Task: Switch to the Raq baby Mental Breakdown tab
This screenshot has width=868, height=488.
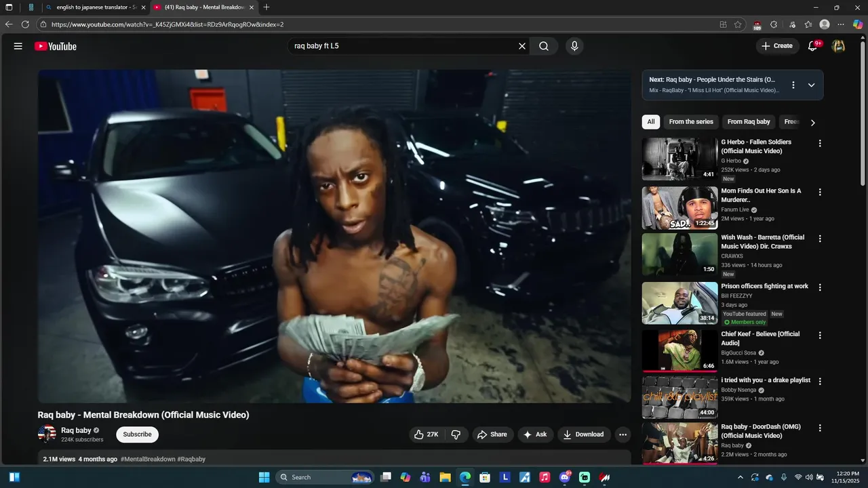Action: click(204, 7)
